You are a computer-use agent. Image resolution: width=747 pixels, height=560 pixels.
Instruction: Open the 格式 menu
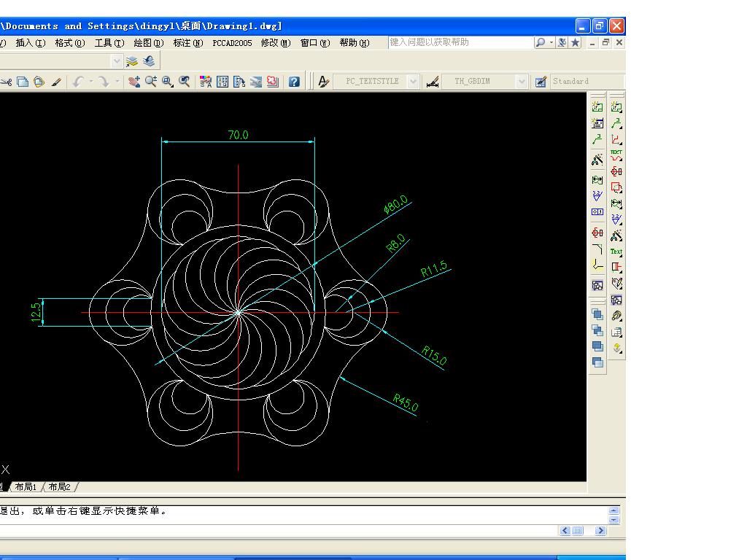point(69,43)
